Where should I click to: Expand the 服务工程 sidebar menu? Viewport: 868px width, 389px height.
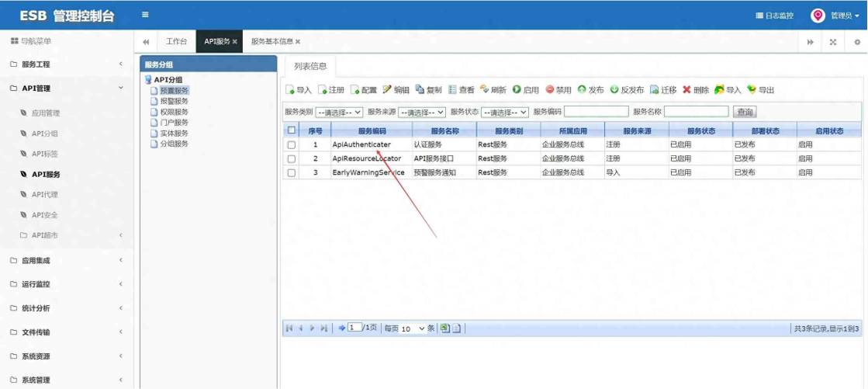pos(67,64)
